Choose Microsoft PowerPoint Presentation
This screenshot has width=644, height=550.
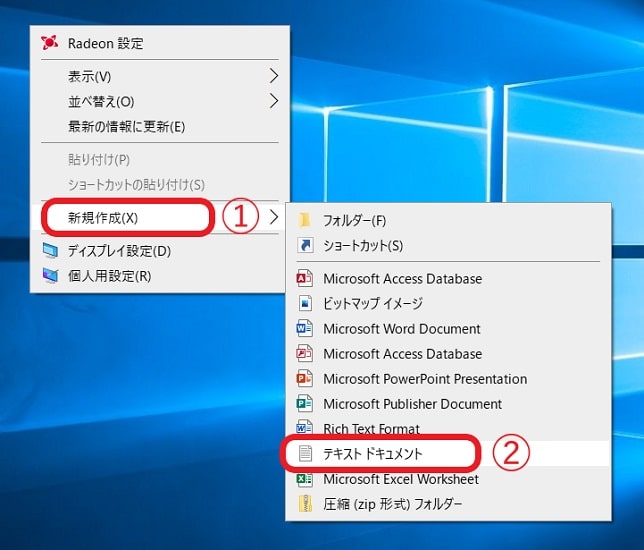pos(448,379)
